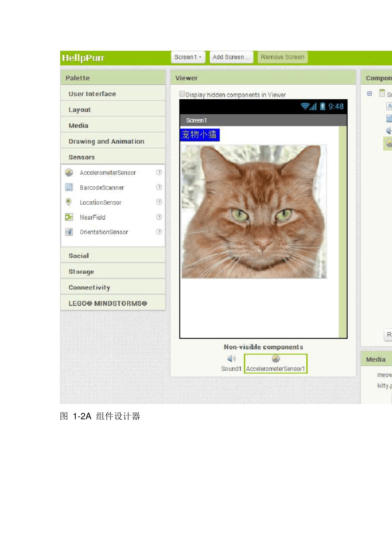The width and height of the screenshot is (392, 555).
Task: Expand Drawing and Animation palette section
Action: pyautogui.click(x=113, y=141)
